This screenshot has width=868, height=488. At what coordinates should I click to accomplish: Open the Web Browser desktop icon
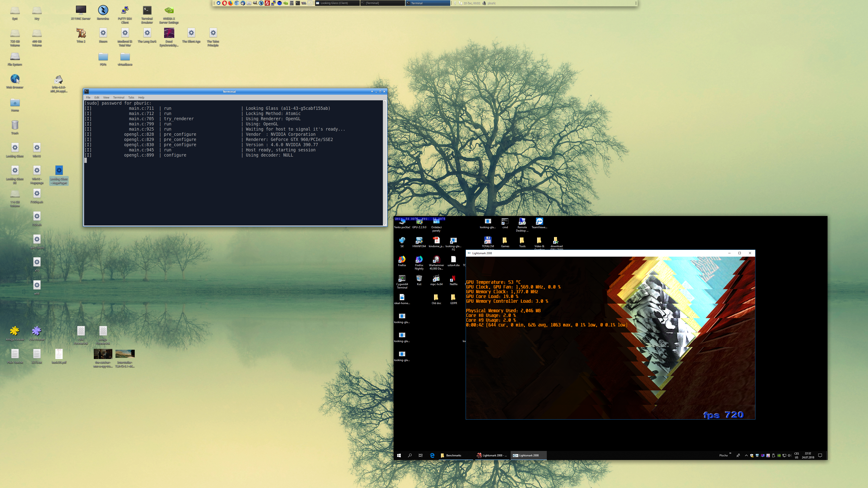pos(15,82)
